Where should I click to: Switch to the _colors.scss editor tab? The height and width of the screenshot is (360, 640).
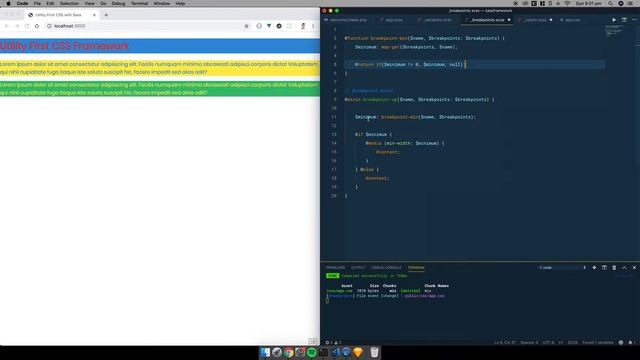coord(535,20)
